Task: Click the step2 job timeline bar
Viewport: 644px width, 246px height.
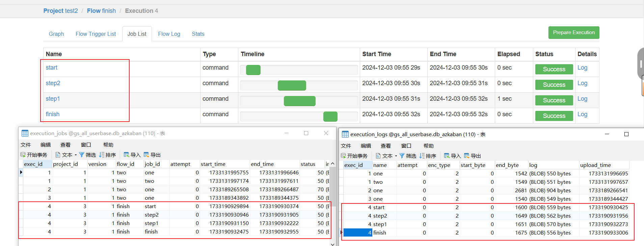Action: pos(292,85)
